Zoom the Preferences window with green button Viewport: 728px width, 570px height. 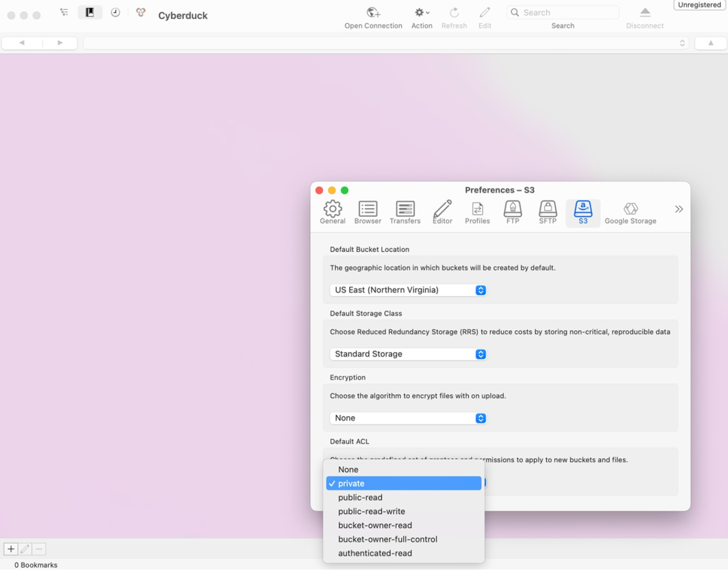[x=345, y=191]
